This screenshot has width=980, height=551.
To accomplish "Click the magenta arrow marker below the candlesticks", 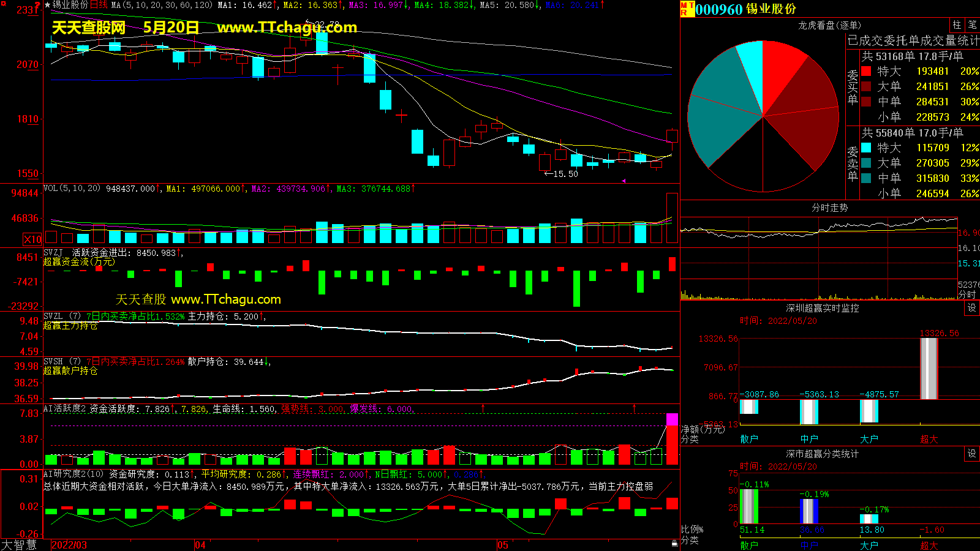I will (x=624, y=181).
